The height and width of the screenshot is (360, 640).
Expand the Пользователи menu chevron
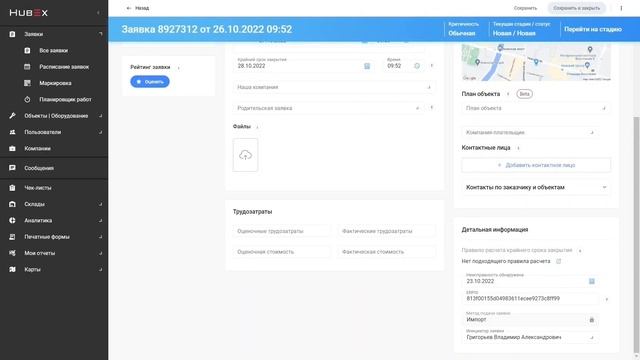(x=100, y=132)
